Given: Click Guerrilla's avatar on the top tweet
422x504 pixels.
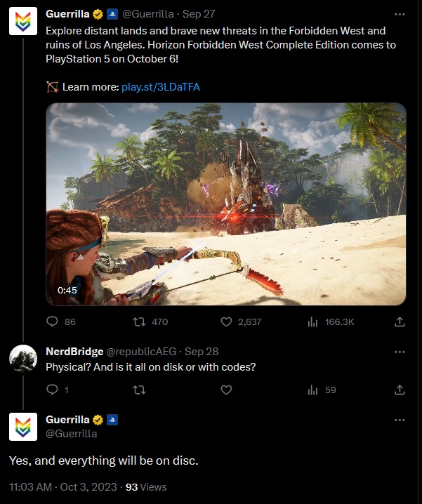Looking at the screenshot, I should pyautogui.click(x=22, y=23).
